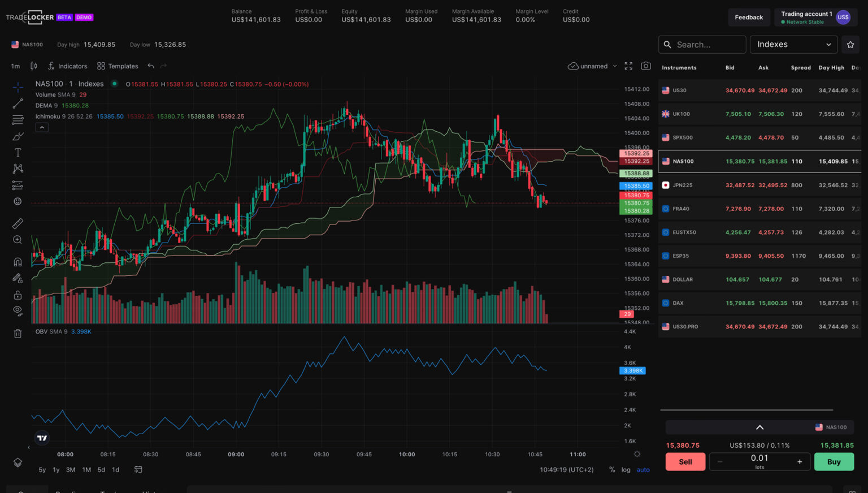
Task: Click the instrument Search field
Action: coord(702,44)
